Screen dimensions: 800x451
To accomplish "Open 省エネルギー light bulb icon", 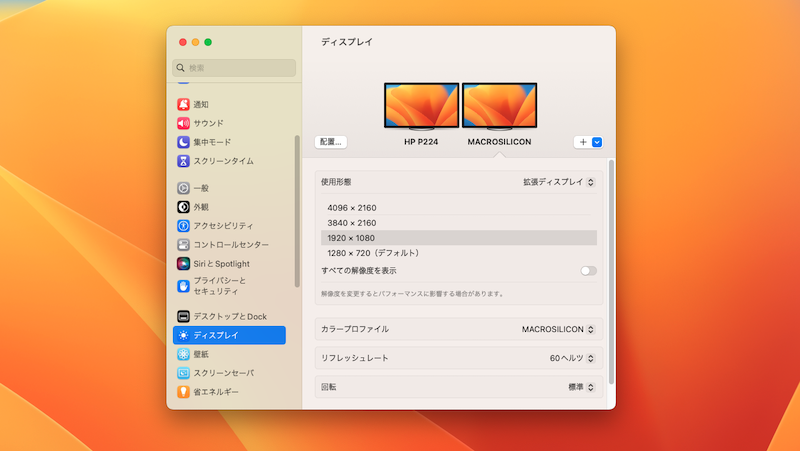I will pyautogui.click(x=183, y=392).
